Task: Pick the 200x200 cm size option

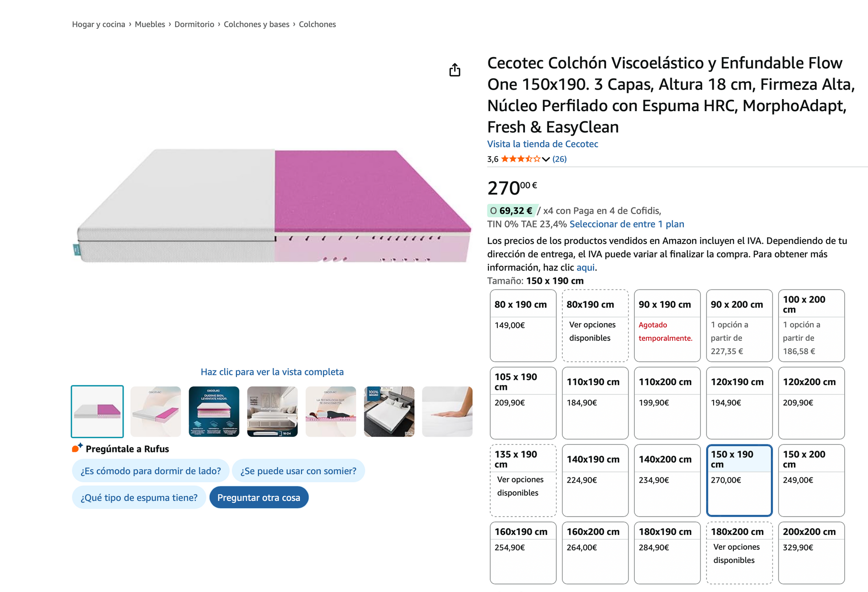Action: tap(811, 552)
